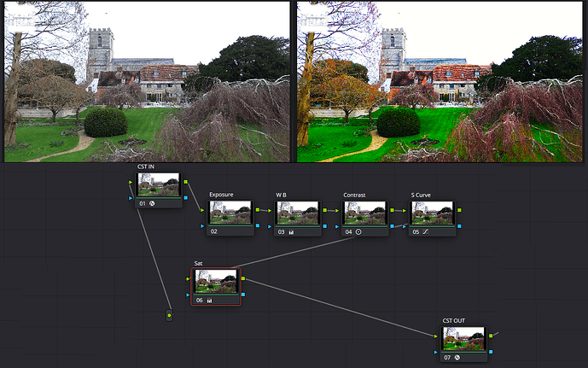This screenshot has width=588, height=368.
Task: Click the effects icon on node 01
Action: 152,203
